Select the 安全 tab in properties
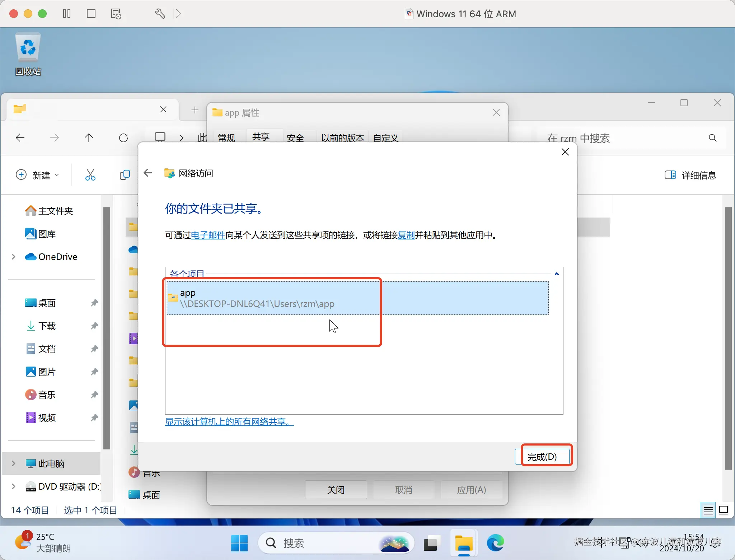Screen dimensions: 735x560 tap(295, 137)
